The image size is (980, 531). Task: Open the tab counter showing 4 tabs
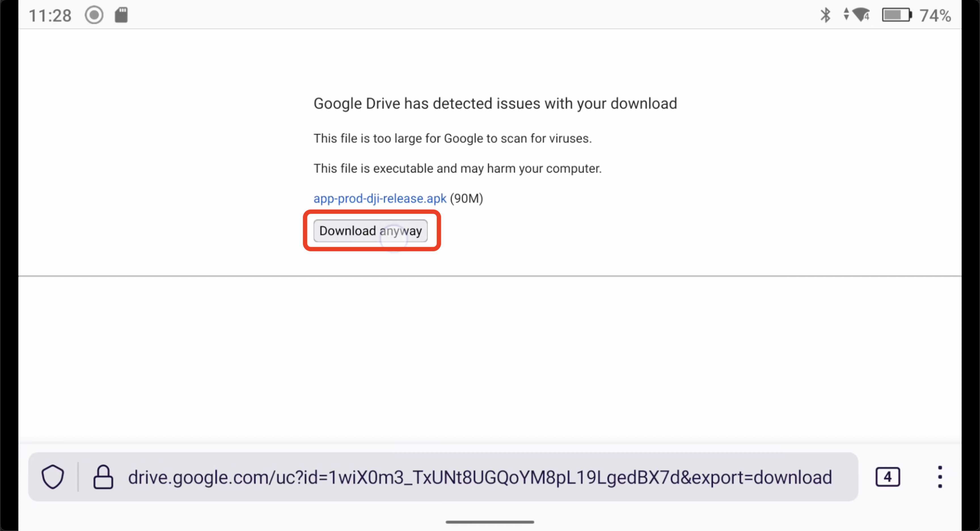[888, 477]
